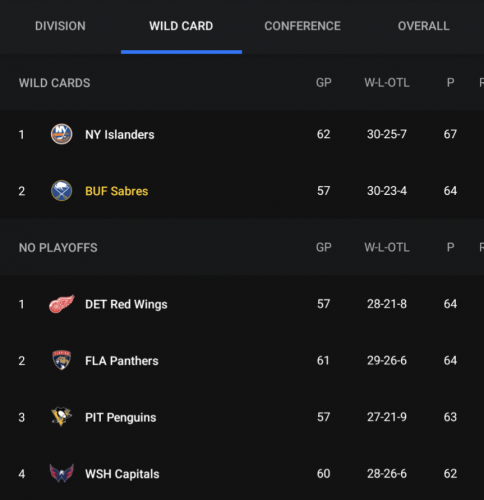Click the Pittsburgh Penguins logo
This screenshot has width=484, height=500.
pos(61,417)
